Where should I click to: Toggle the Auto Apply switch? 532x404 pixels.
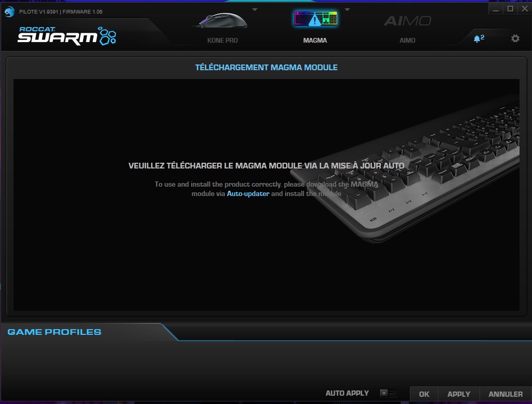tap(388, 394)
